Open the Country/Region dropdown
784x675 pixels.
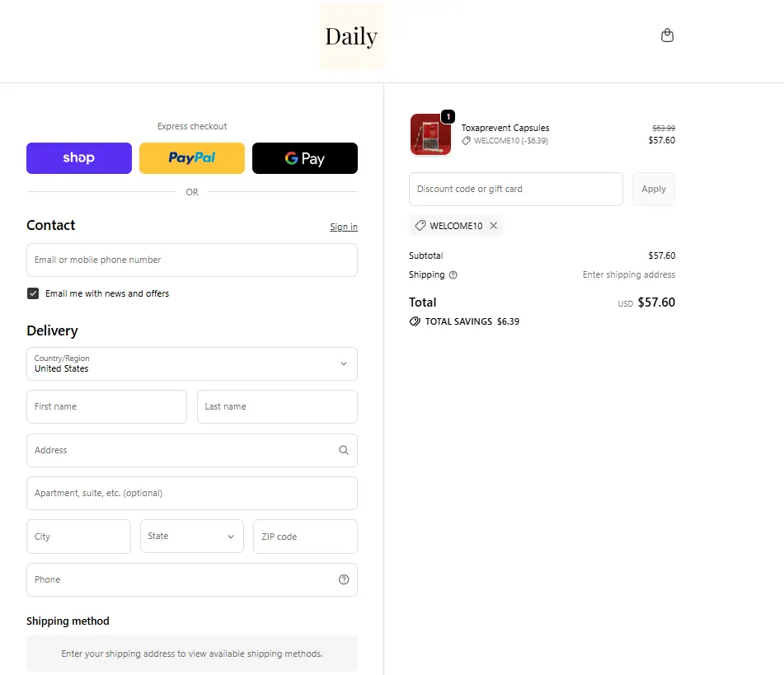(x=191, y=363)
